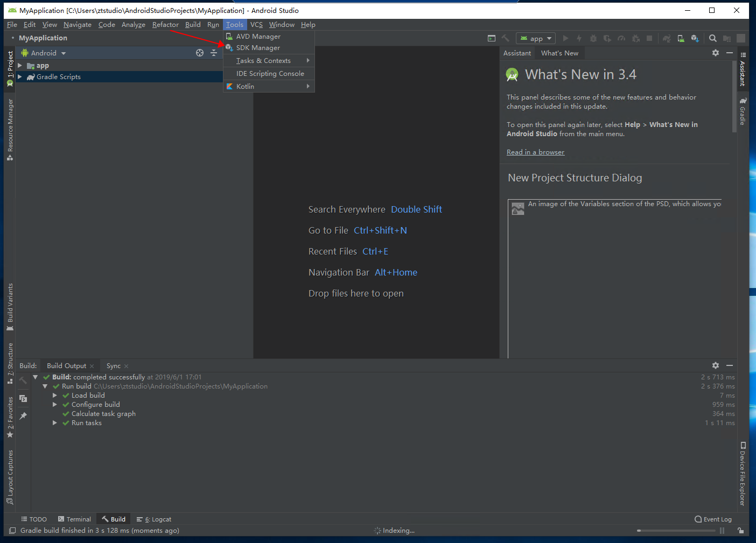The image size is (756, 543).
Task: Open the 6: Logcat tool window button
Action: [154, 519]
